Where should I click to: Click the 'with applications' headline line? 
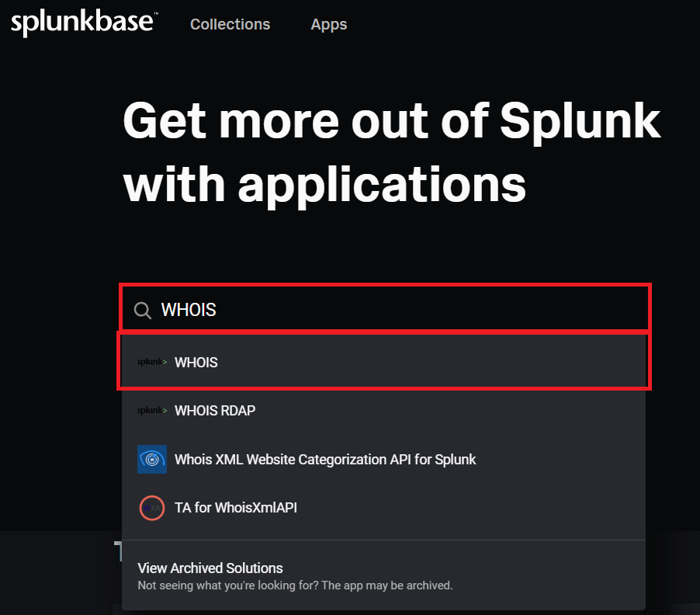(x=324, y=184)
